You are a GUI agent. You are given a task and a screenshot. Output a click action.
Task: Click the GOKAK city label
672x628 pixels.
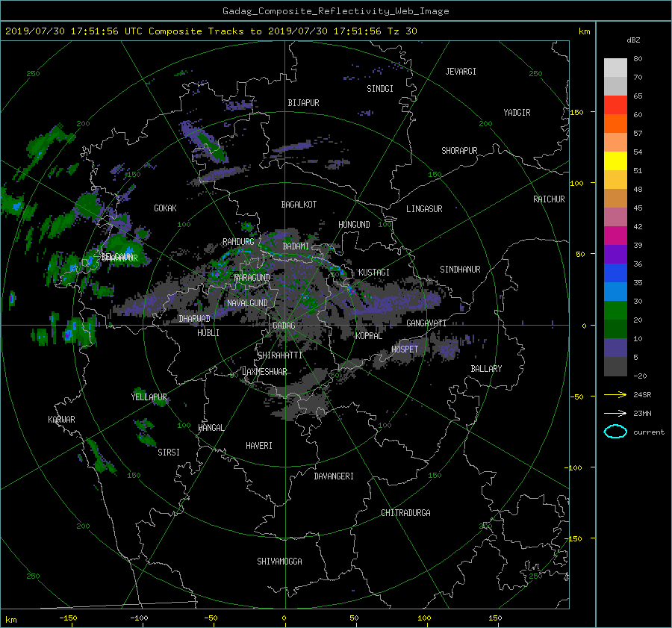coord(165,208)
